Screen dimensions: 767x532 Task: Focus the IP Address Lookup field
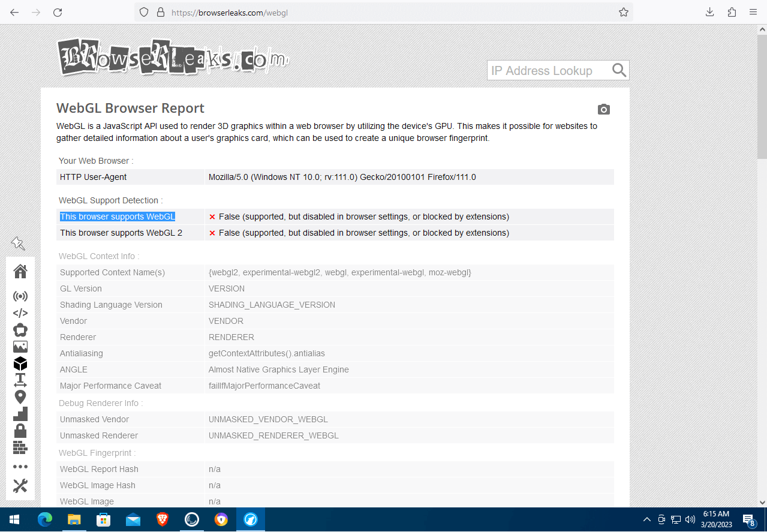549,70
